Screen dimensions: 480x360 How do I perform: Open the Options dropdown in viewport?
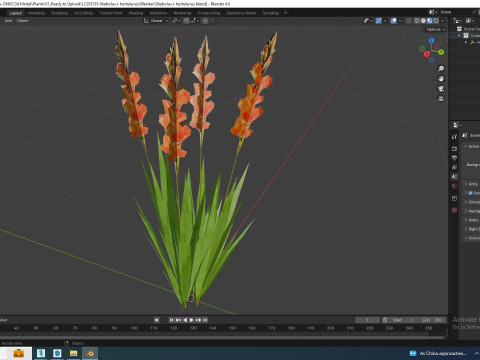tap(436, 29)
